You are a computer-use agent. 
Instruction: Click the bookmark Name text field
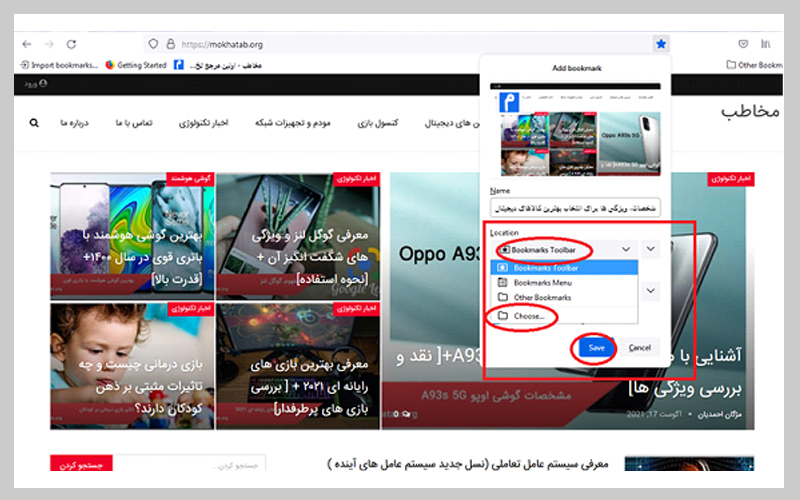tap(575, 208)
